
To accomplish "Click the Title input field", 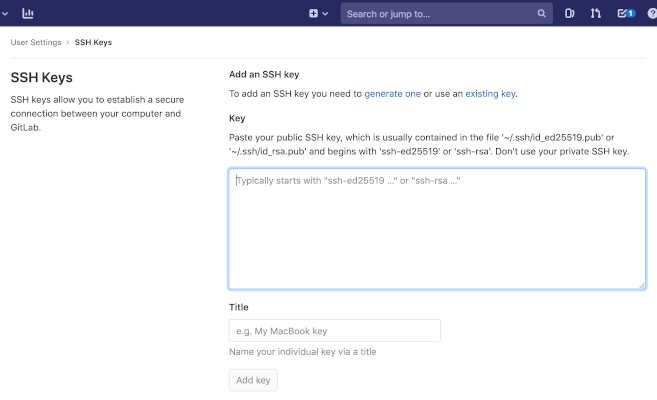I will click(x=334, y=330).
